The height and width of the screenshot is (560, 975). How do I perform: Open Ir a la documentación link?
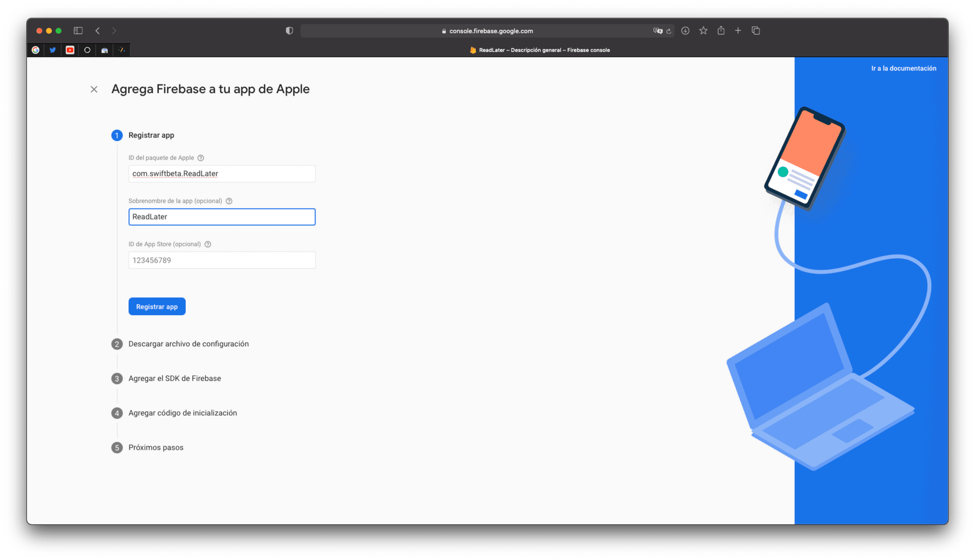click(903, 68)
